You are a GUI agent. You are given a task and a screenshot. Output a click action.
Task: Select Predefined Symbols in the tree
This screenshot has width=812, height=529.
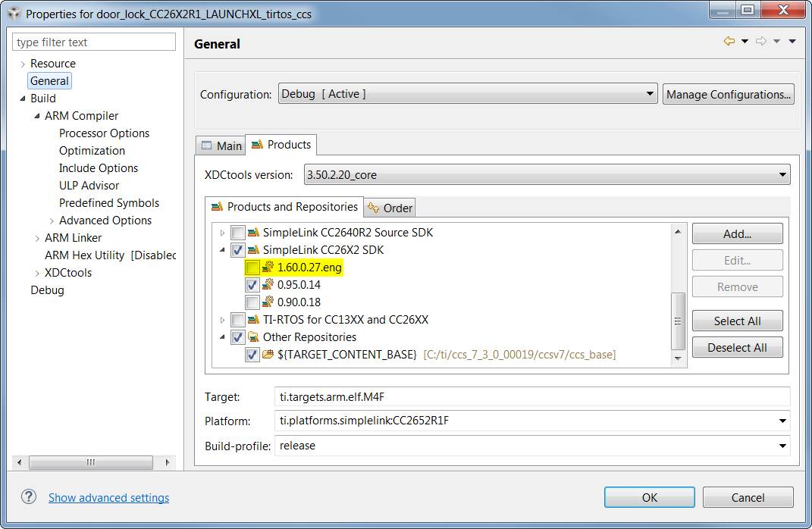coord(109,203)
